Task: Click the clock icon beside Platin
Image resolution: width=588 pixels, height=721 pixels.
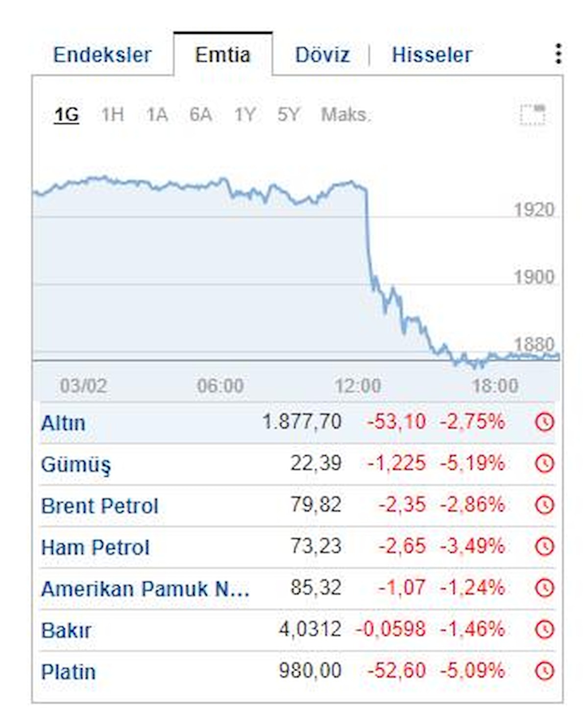Action: pyautogui.click(x=544, y=671)
